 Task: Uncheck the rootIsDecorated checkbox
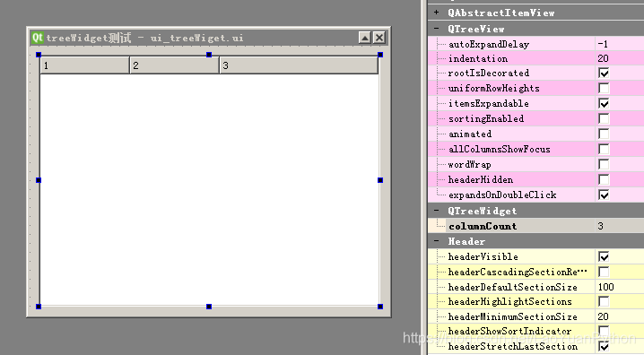(x=604, y=74)
